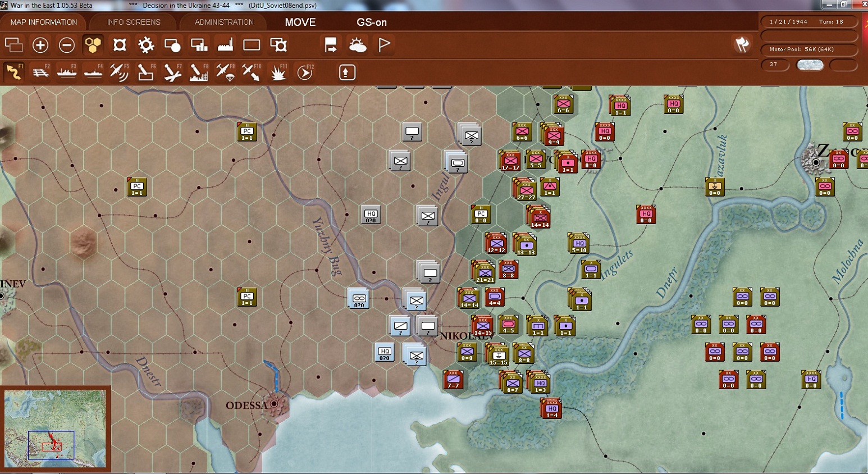Select F7 bomb airfield mode

[x=172, y=72]
